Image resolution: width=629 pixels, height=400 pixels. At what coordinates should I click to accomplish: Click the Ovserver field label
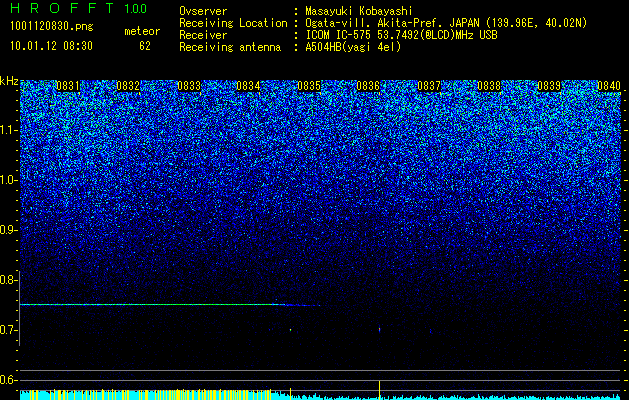coord(203,12)
